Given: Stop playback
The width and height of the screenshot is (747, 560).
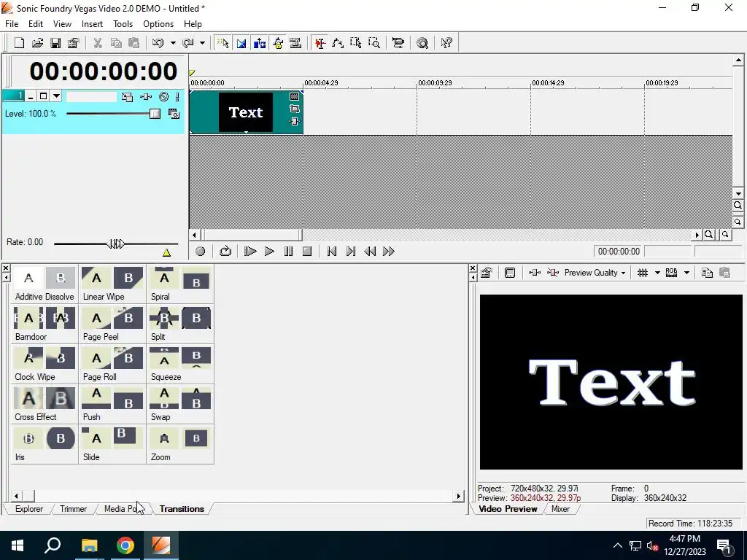Looking at the screenshot, I should tap(307, 252).
